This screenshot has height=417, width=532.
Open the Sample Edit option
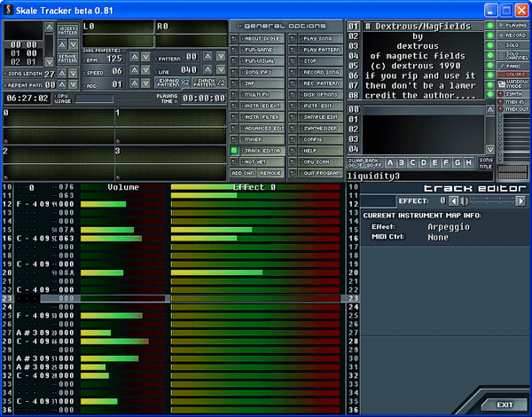(321, 117)
